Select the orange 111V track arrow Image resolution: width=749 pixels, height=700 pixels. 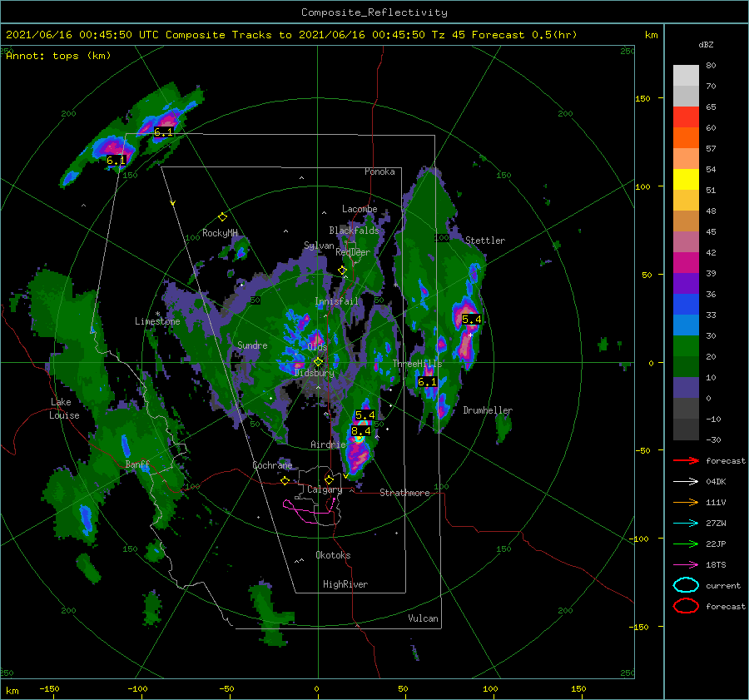pos(686,502)
